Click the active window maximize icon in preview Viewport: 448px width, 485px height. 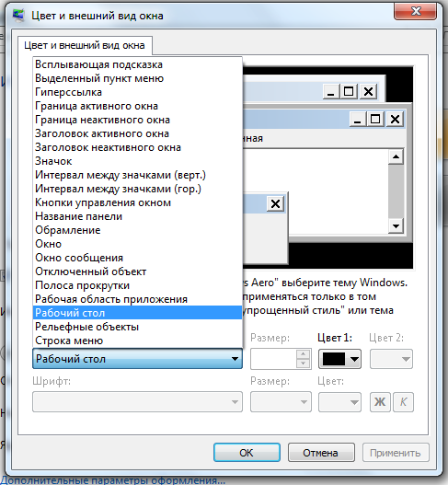(375, 119)
